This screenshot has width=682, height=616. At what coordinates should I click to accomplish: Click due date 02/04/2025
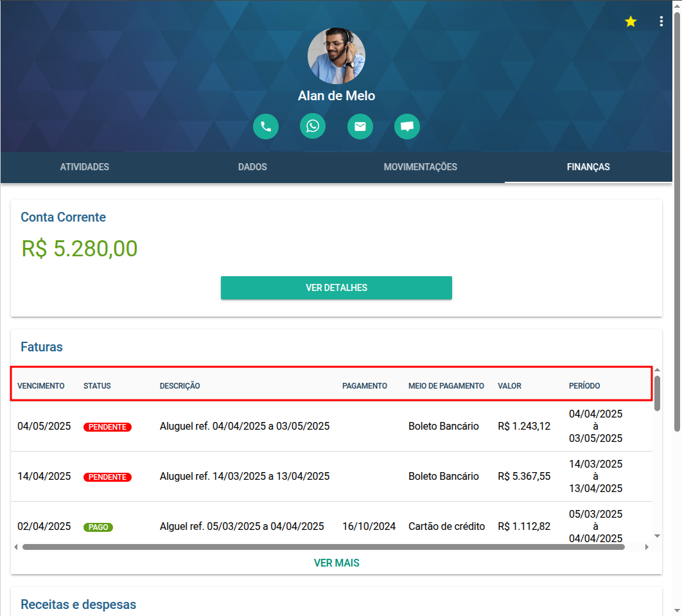point(44,526)
